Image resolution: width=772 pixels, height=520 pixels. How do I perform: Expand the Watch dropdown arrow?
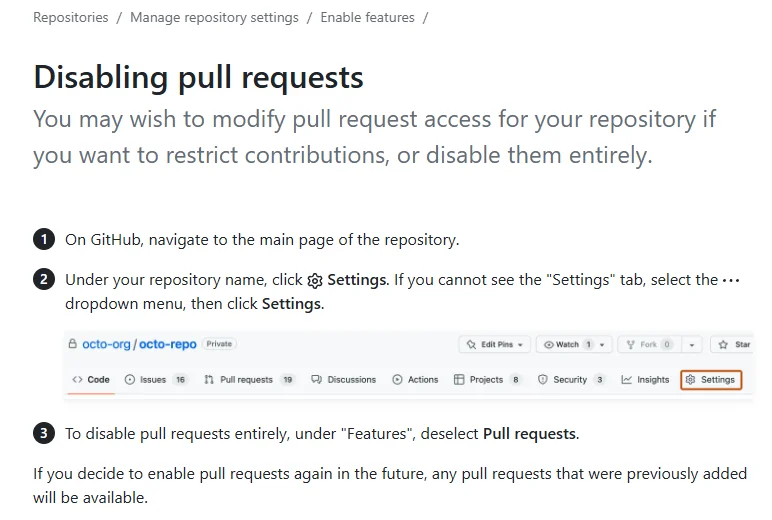[602, 344]
